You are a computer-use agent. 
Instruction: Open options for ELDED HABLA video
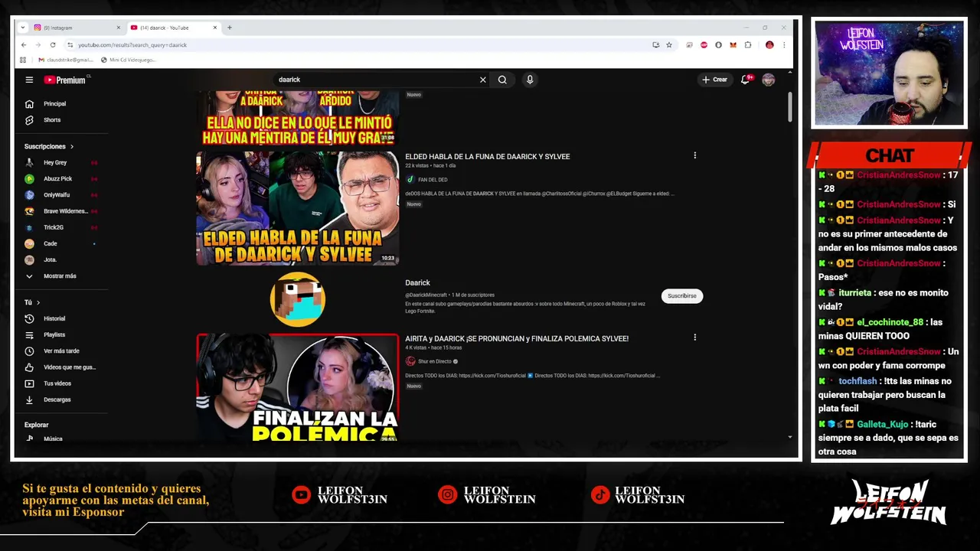pos(694,155)
